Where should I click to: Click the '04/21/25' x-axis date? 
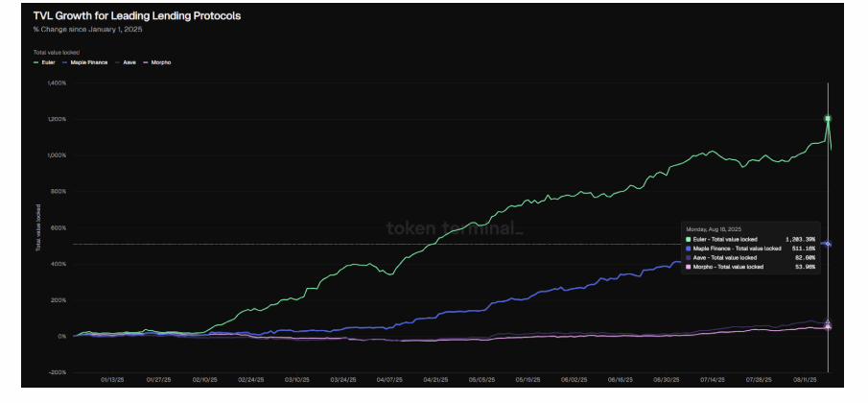434,380
